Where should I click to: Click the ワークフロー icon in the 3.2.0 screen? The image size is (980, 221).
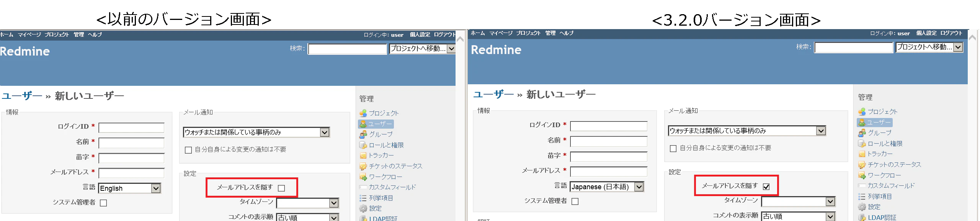click(x=862, y=175)
